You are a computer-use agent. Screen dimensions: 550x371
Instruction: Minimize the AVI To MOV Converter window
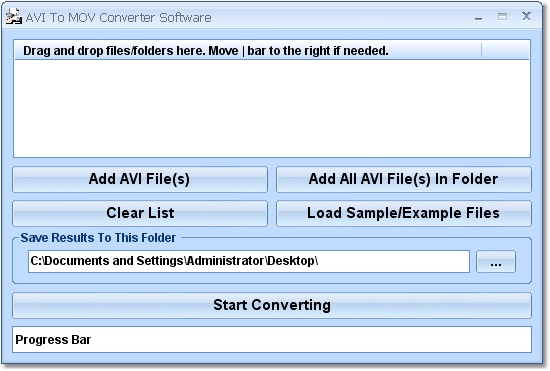click(478, 17)
